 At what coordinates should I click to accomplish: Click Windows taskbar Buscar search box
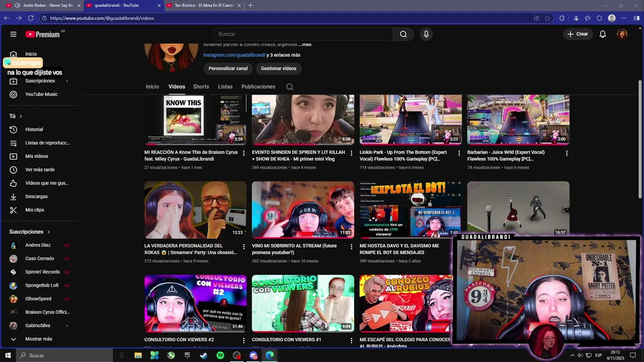tap(64, 355)
